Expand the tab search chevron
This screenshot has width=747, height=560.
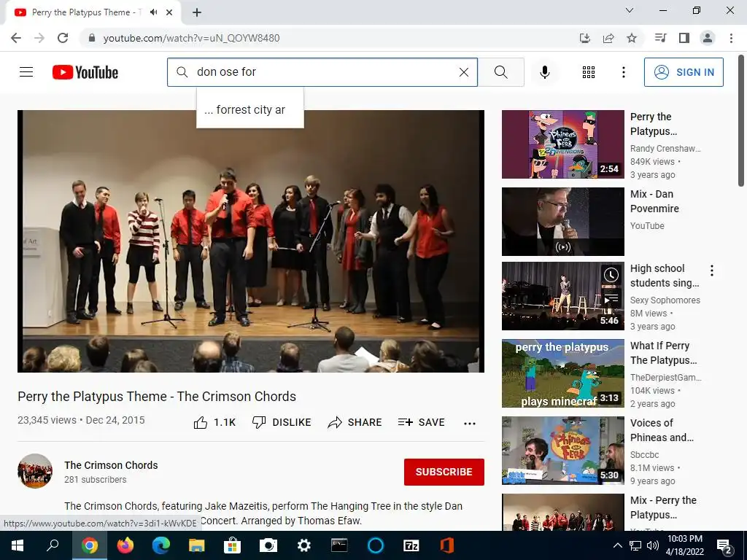630,10
